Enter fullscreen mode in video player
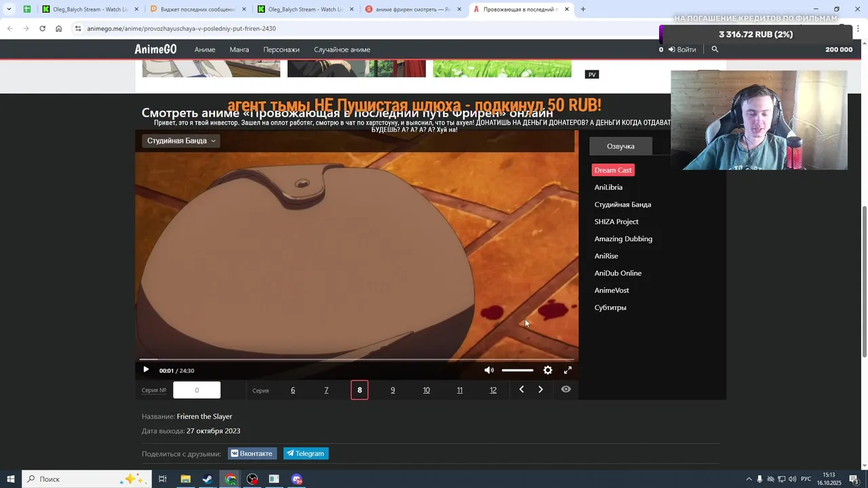 click(568, 370)
